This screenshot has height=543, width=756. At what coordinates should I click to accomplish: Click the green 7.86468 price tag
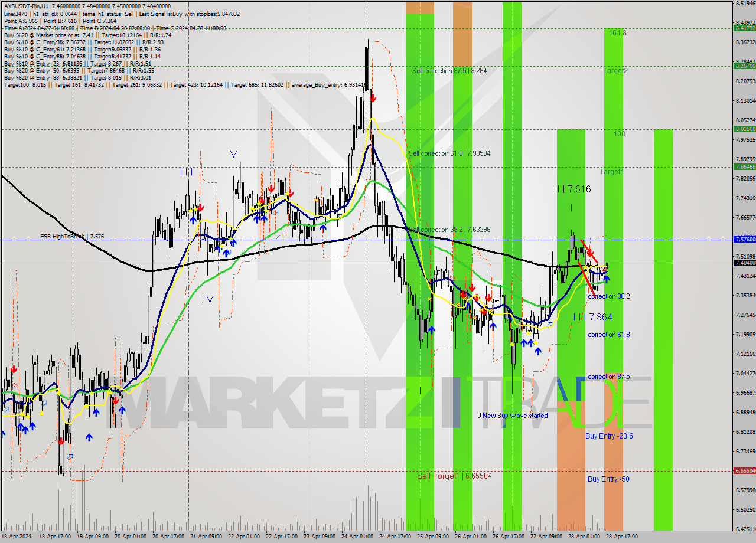[x=745, y=166]
